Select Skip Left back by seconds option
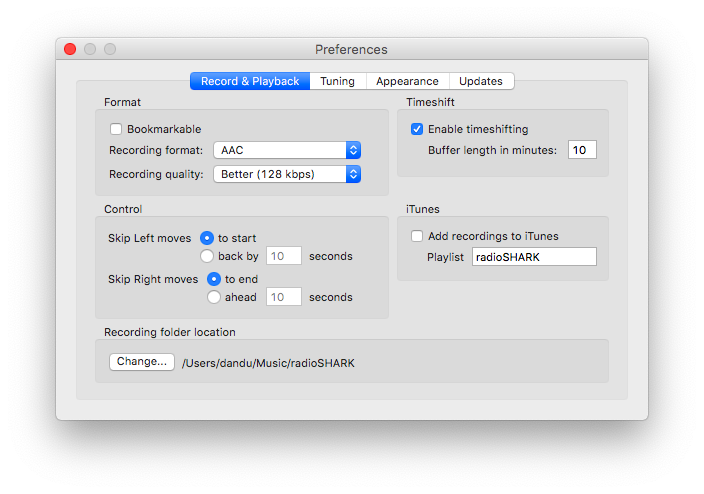The height and width of the screenshot is (494, 704). pyautogui.click(x=207, y=256)
